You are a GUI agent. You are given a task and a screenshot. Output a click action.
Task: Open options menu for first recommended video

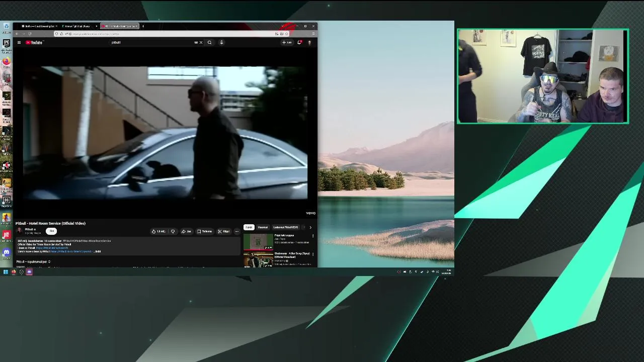pos(313,236)
